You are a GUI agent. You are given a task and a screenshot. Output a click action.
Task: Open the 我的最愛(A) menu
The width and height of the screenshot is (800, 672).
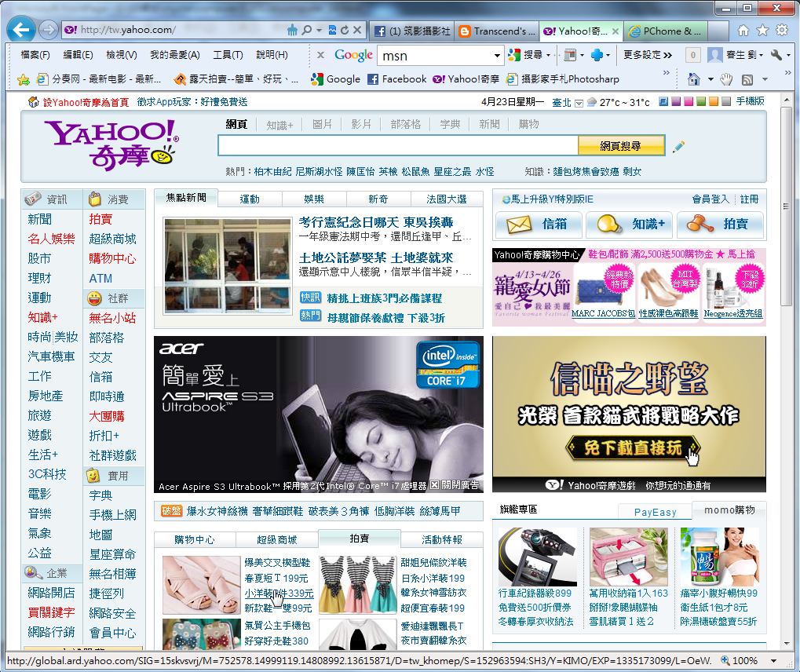[174, 55]
